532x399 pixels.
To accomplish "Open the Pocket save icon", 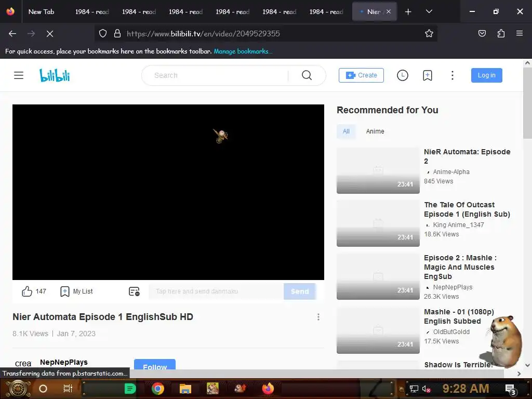I will point(482,34).
